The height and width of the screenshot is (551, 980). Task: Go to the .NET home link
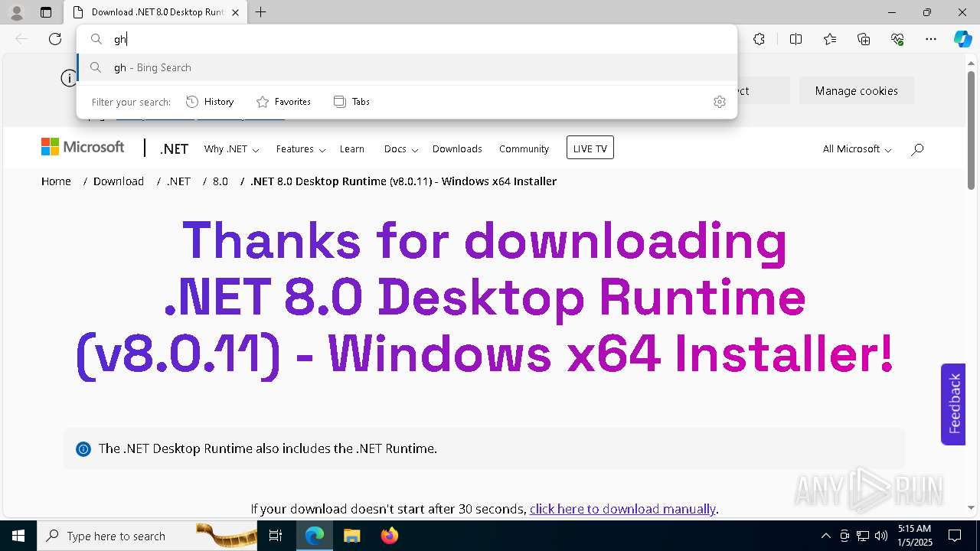(x=174, y=149)
